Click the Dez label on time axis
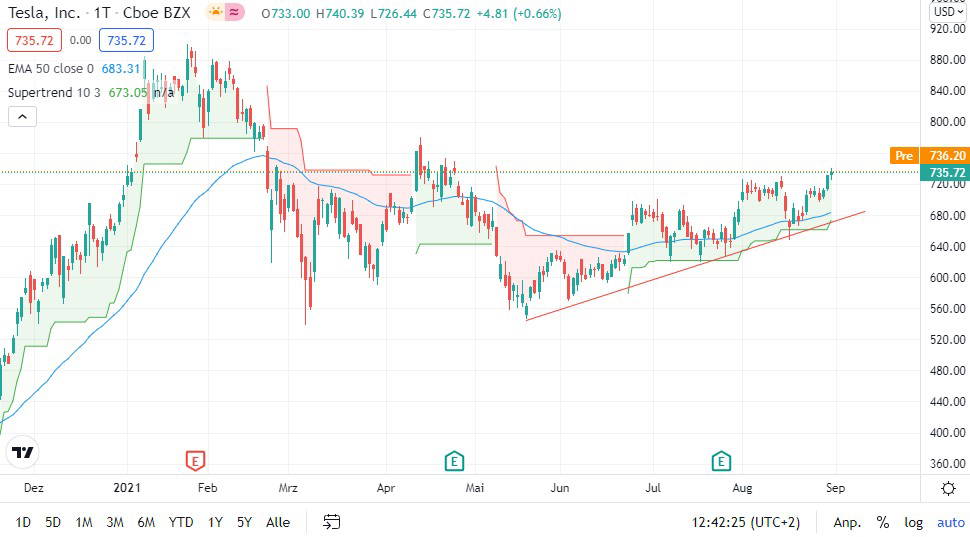Viewport: 970px width, 537px height. tap(33, 488)
